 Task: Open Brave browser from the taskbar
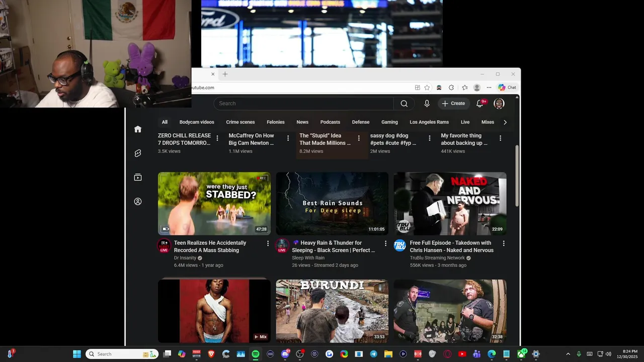(x=211, y=354)
